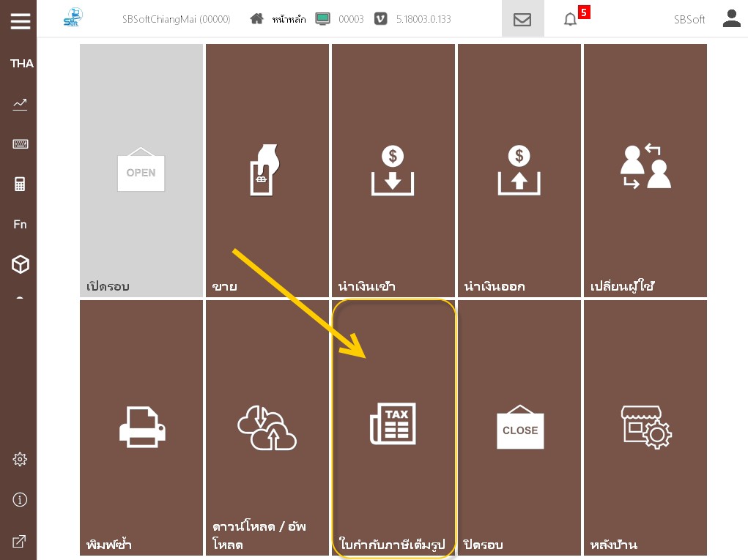Check the notification bell with 5 alerts

tap(571, 20)
